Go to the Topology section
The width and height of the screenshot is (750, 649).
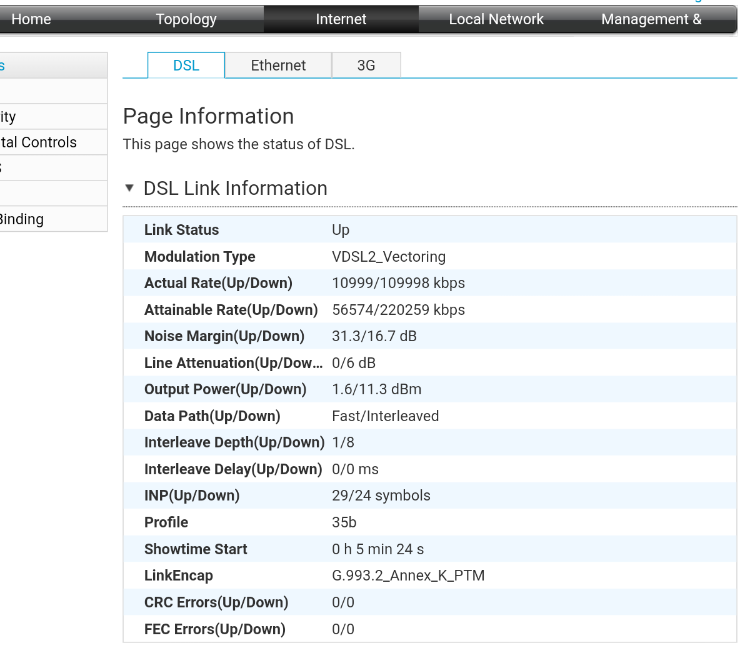(186, 19)
